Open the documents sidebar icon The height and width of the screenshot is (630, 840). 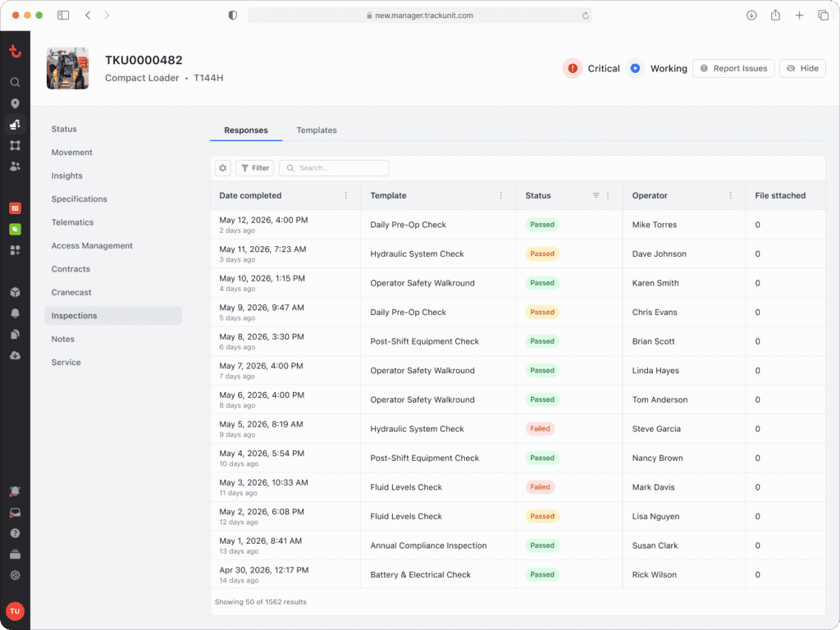pos(15,335)
